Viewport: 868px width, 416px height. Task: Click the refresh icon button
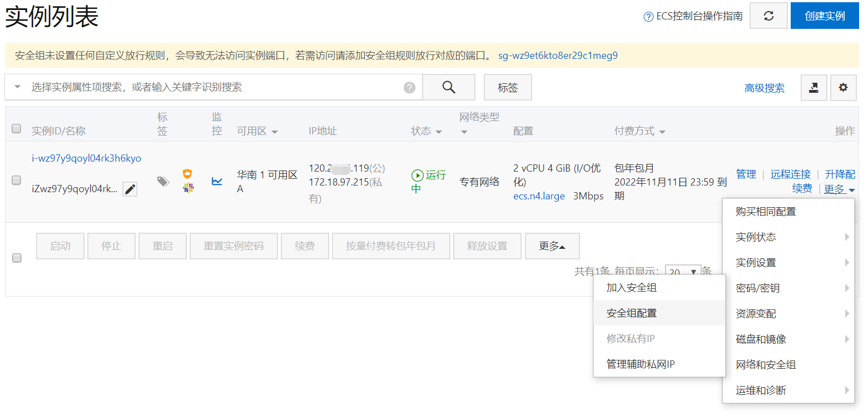pos(768,16)
